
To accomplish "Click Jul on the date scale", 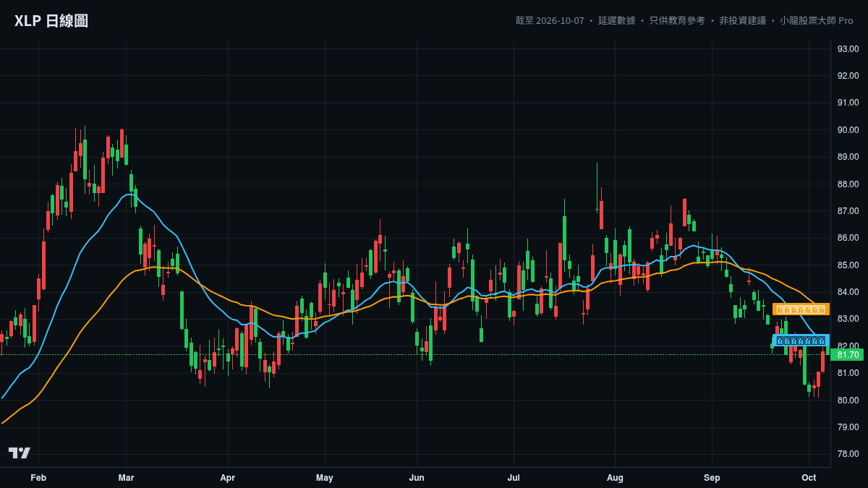I will tap(514, 478).
